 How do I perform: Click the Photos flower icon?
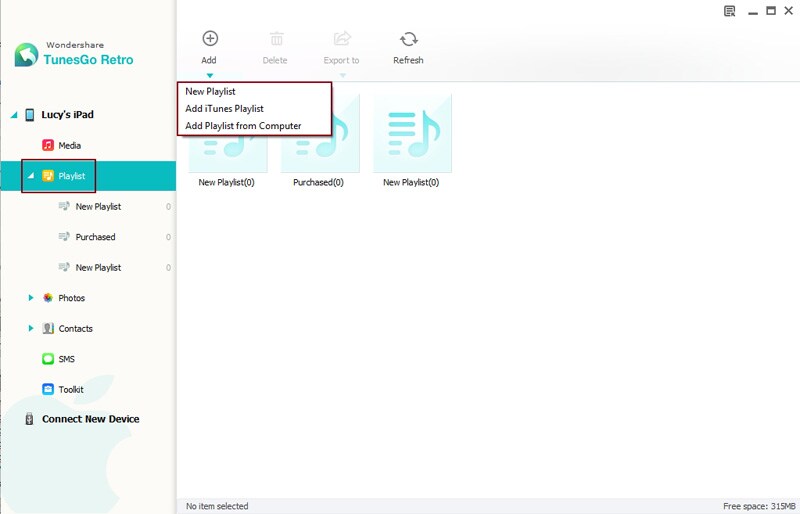pyautogui.click(x=48, y=298)
